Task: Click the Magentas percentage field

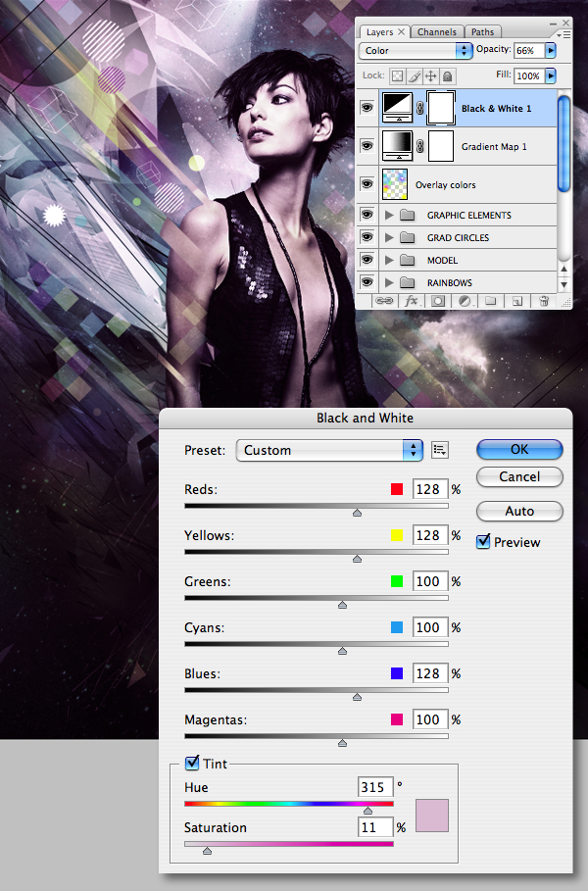Action: tap(430, 719)
